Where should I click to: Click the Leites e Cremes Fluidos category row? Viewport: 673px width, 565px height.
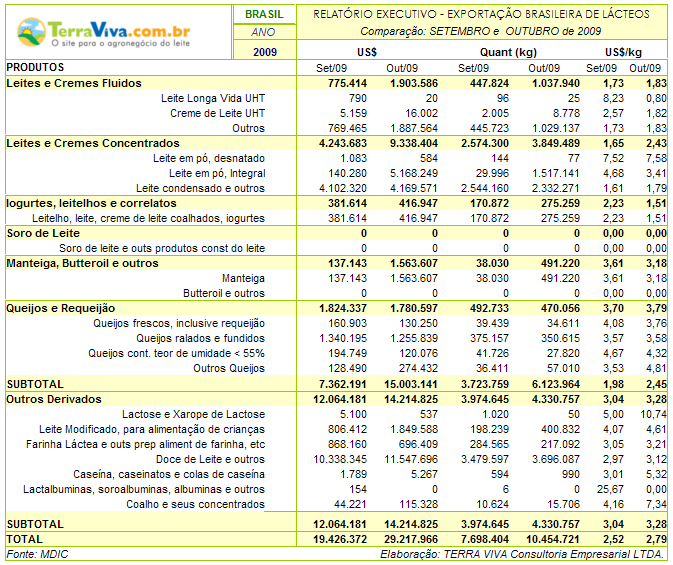click(74, 83)
